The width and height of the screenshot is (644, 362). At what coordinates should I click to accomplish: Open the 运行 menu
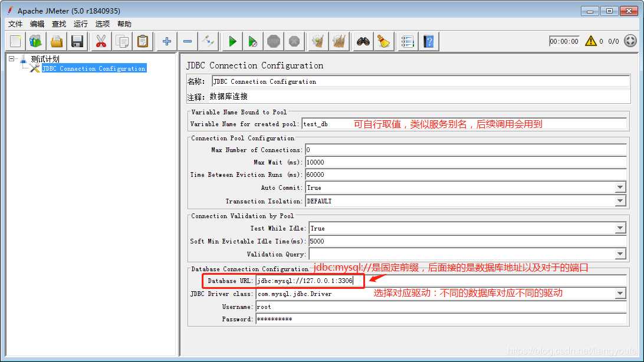(x=80, y=24)
